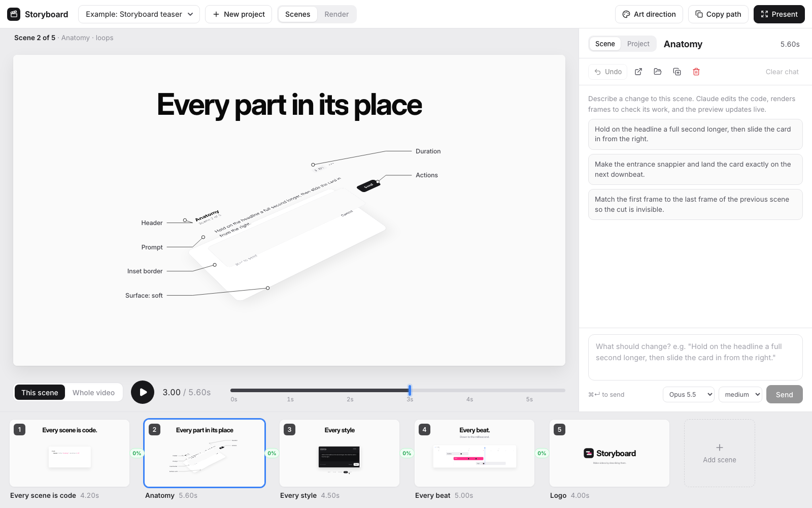Select scene 4 'Every beat' thumbnail
This screenshot has width=812, height=508.
pos(475,453)
